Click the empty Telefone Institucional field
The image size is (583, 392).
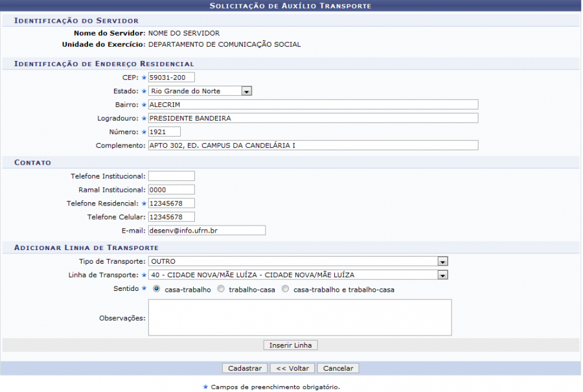pyautogui.click(x=171, y=176)
